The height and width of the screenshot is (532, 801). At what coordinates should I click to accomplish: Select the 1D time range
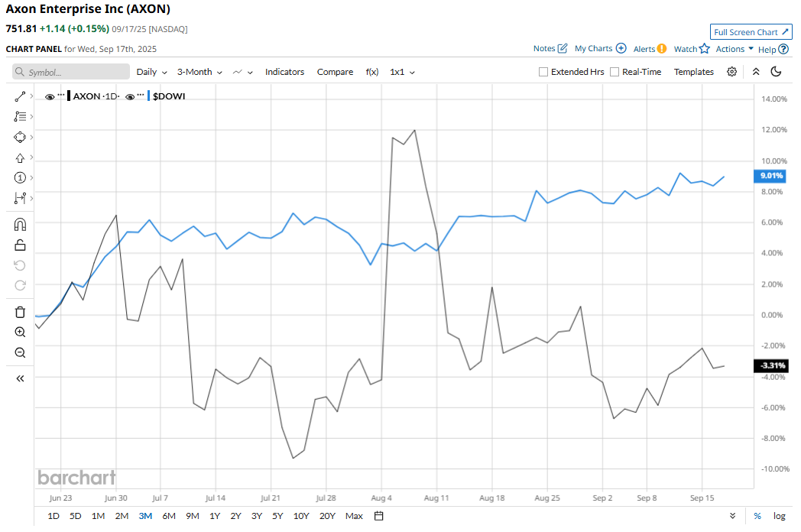54,516
